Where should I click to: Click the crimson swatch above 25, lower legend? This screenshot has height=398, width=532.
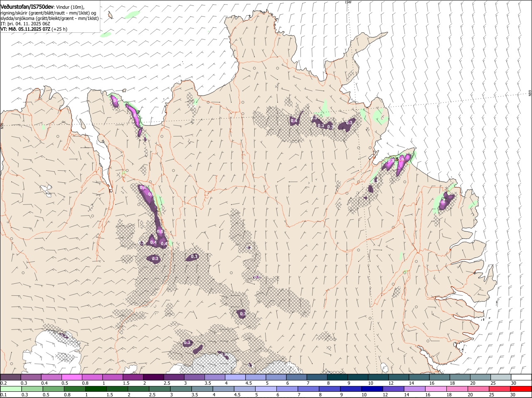point(499,389)
